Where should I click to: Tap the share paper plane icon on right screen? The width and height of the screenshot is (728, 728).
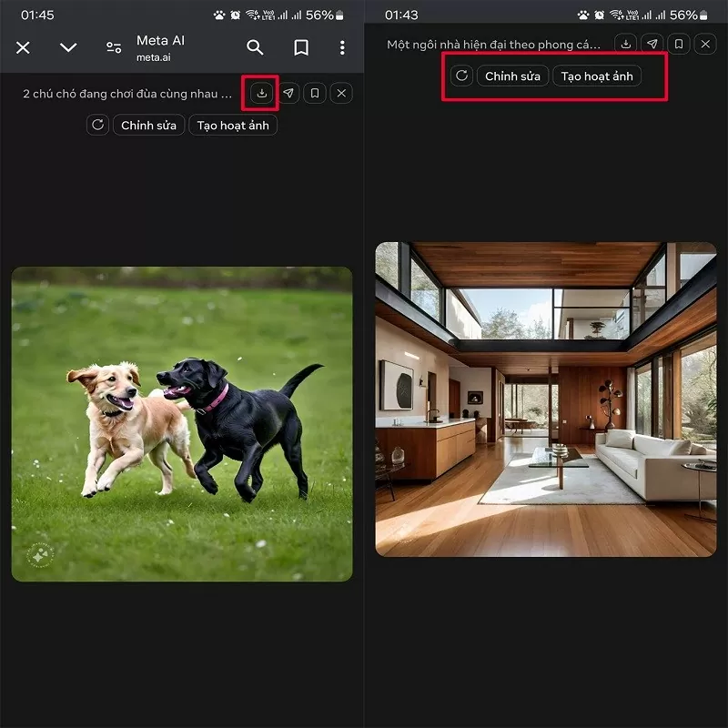click(652, 43)
